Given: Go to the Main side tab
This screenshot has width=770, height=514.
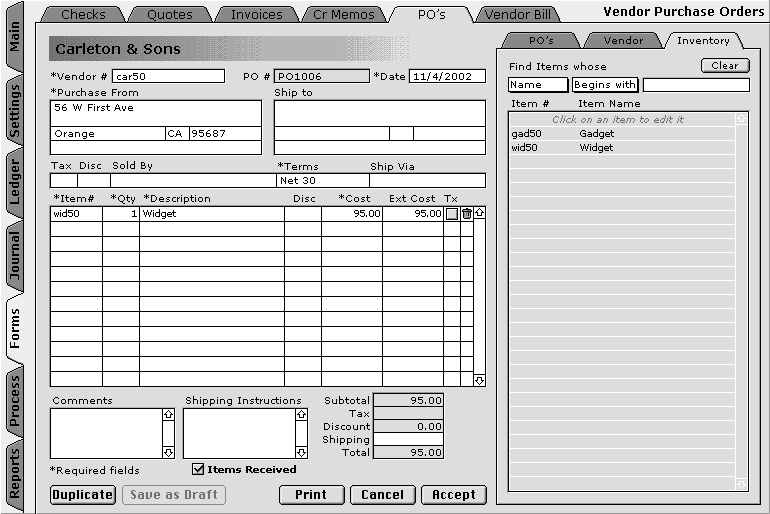Looking at the screenshot, I should [x=15, y=37].
